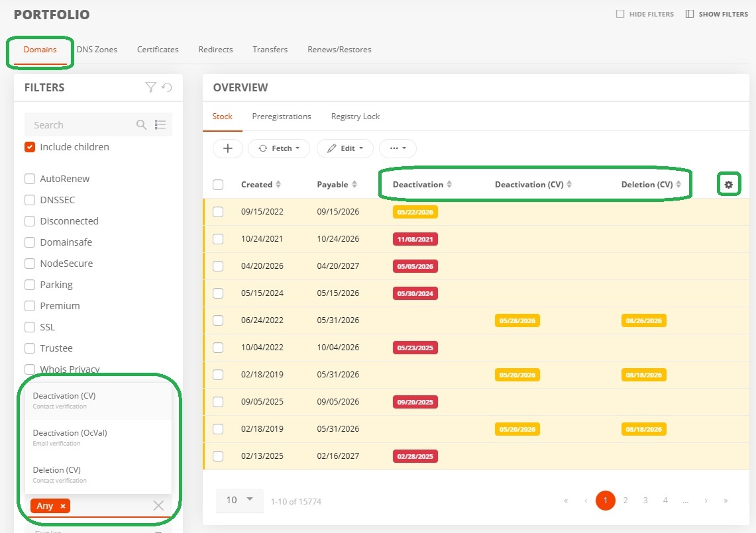Open table column settings gear
The image size is (756, 533).
(x=729, y=185)
